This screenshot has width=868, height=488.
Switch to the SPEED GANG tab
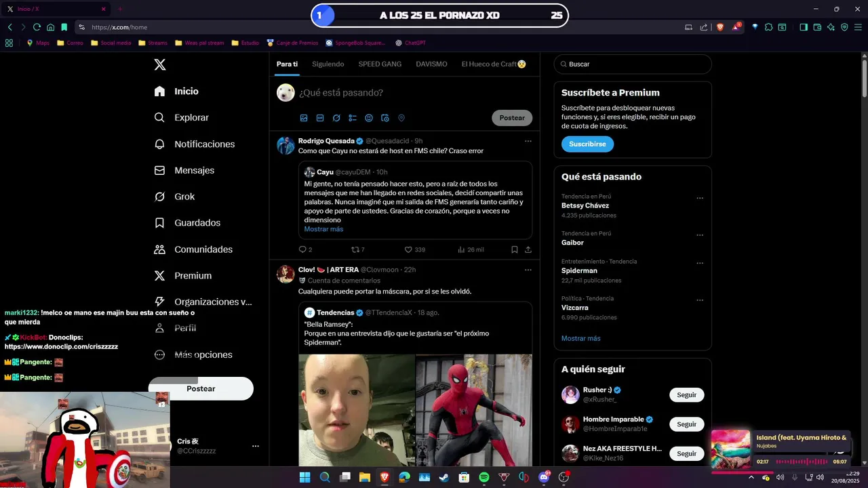tap(380, 64)
